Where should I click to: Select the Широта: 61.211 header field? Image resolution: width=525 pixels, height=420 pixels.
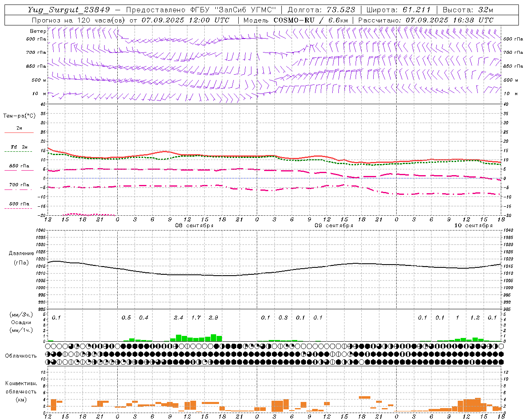click(398, 10)
